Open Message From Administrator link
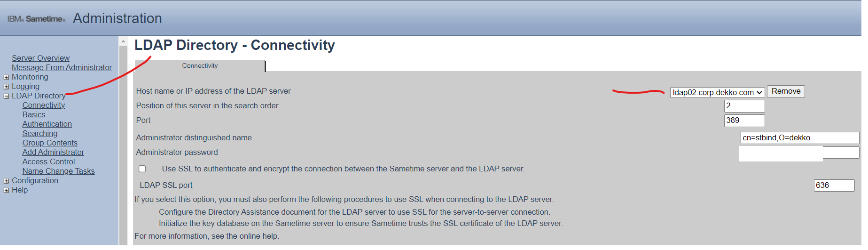Screen dimensions: 868x250 coord(62,67)
